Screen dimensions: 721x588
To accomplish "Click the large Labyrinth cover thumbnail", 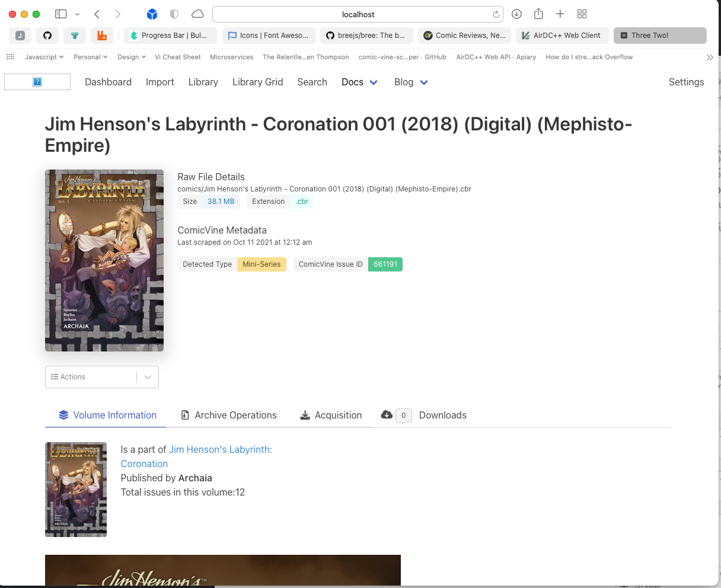I will 104,261.
